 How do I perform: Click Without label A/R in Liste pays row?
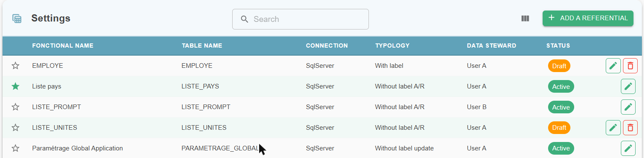coord(400,86)
